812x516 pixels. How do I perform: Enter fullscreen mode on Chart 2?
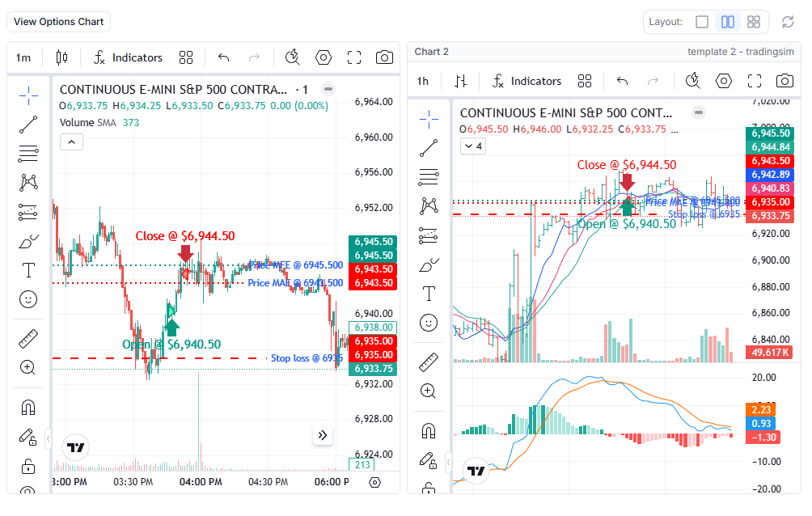[x=755, y=82]
